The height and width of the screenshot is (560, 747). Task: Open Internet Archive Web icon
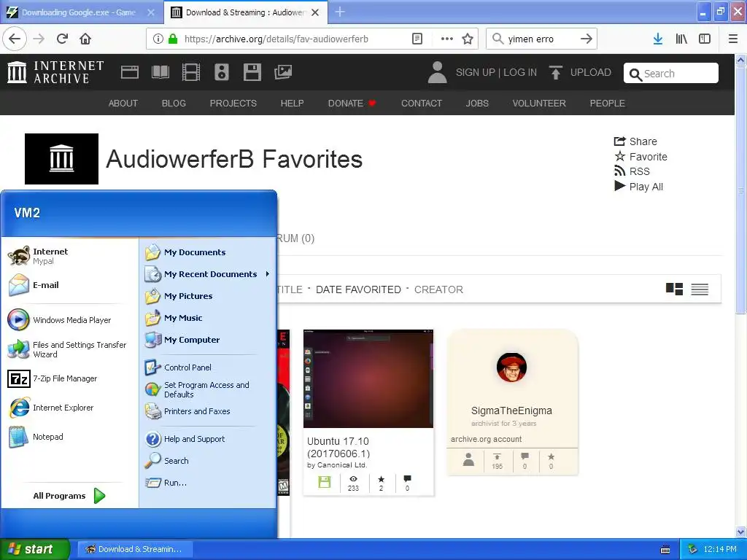pos(130,72)
